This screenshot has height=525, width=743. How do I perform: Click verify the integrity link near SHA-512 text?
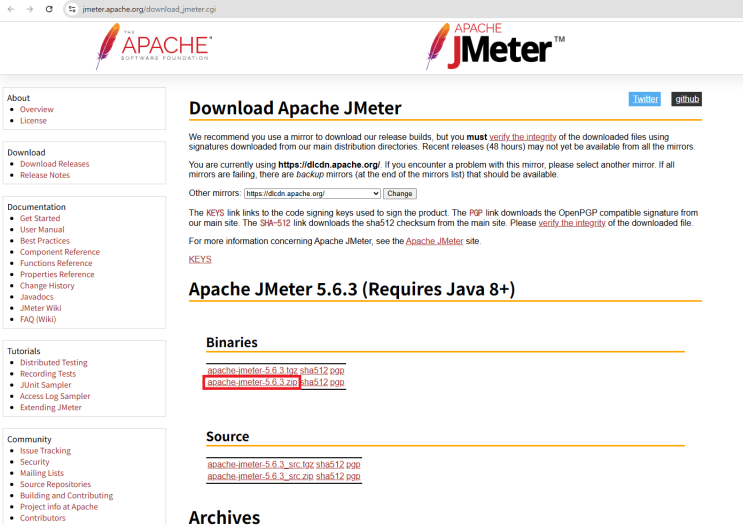coord(572,223)
